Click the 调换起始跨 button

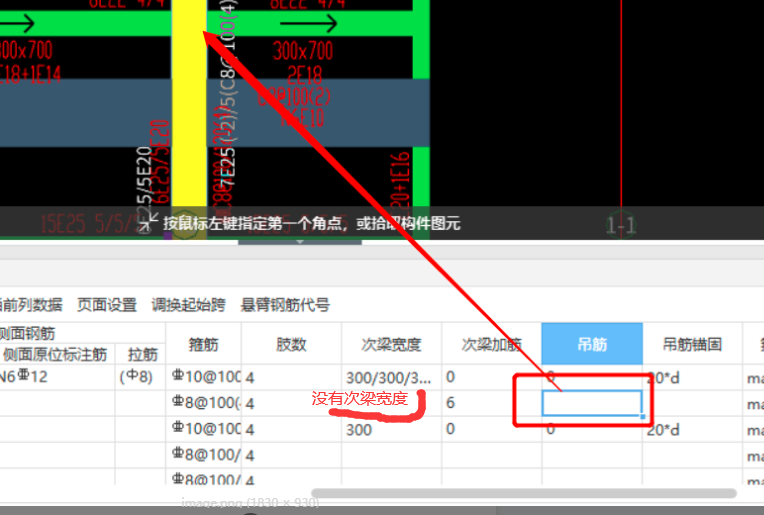click(188, 305)
